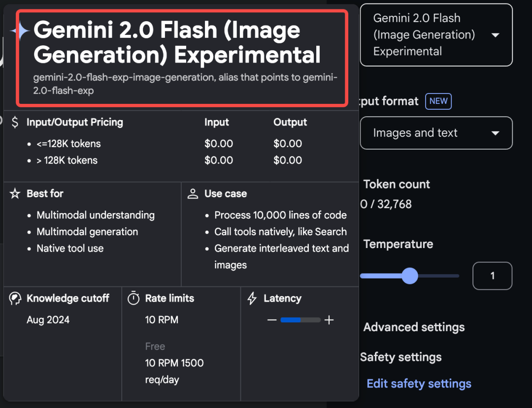Click the Edit safety settings link
This screenshot has height=408, width=532.
coord(419,383)
